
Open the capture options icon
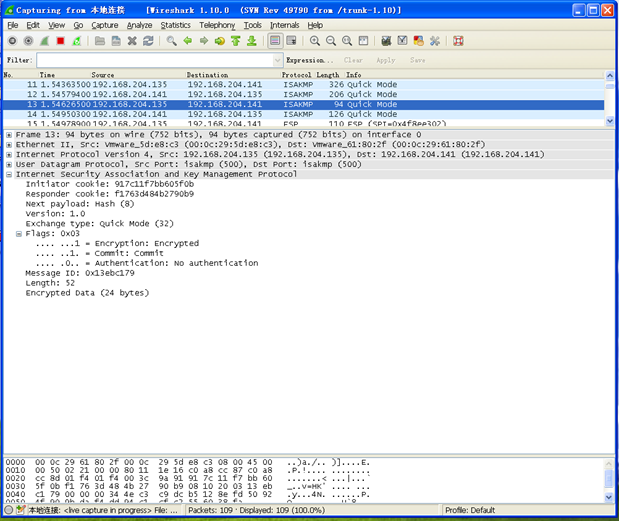click(28, 41)
